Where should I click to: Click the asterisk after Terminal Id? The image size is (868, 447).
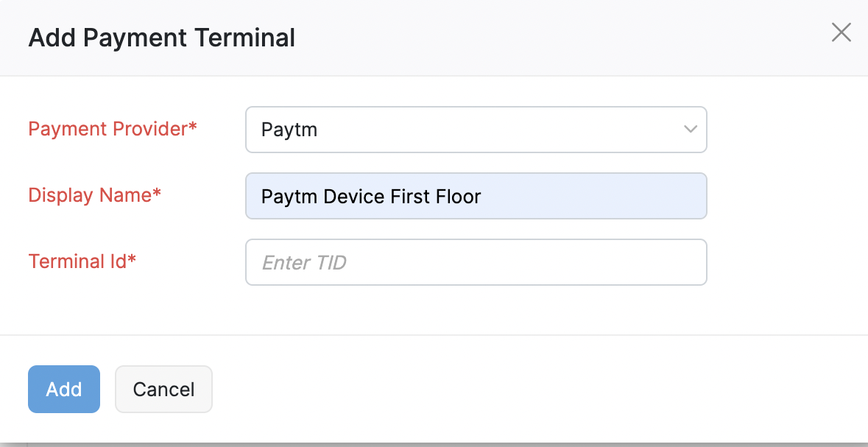point(133,259)
